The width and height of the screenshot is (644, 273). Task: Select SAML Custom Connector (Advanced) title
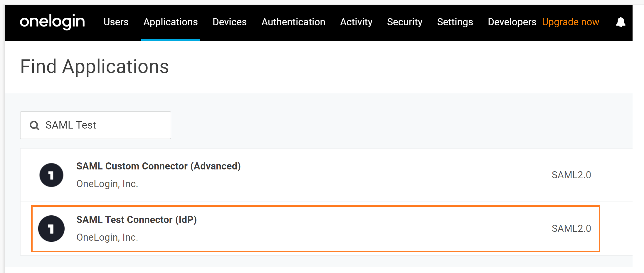point(159,166)
